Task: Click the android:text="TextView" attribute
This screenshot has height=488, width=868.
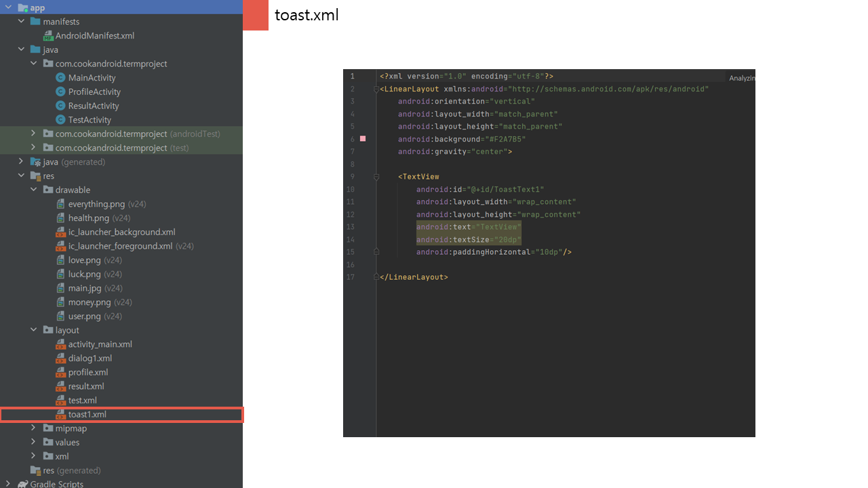Action: point(469,227)
